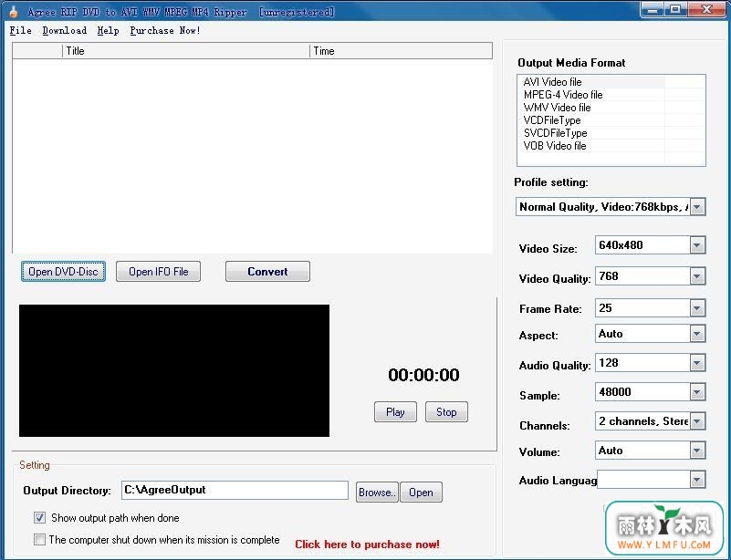Viewport: 731px width, 560px height.
Task: Expand the Volume dropdown
Action: (697, 451)
